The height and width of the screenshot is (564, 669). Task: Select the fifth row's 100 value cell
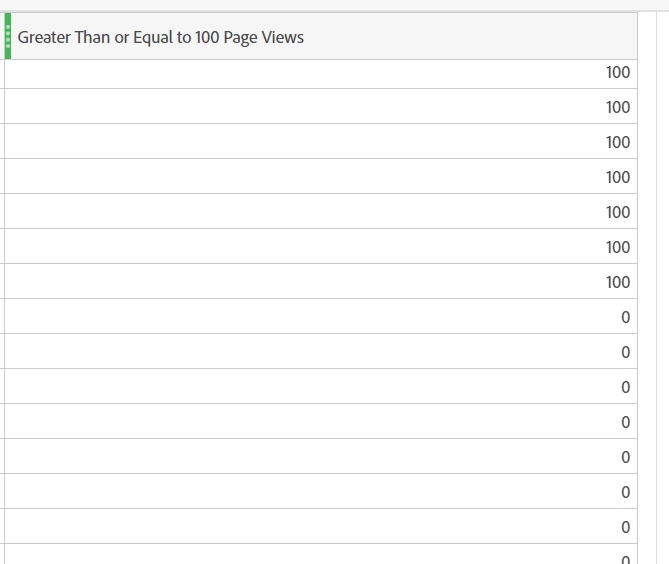pos(321,212)
